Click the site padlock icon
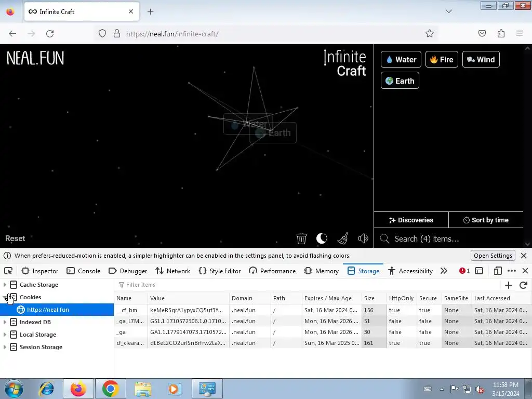This screenshot has width=532, height=399. tap(117, 34)
